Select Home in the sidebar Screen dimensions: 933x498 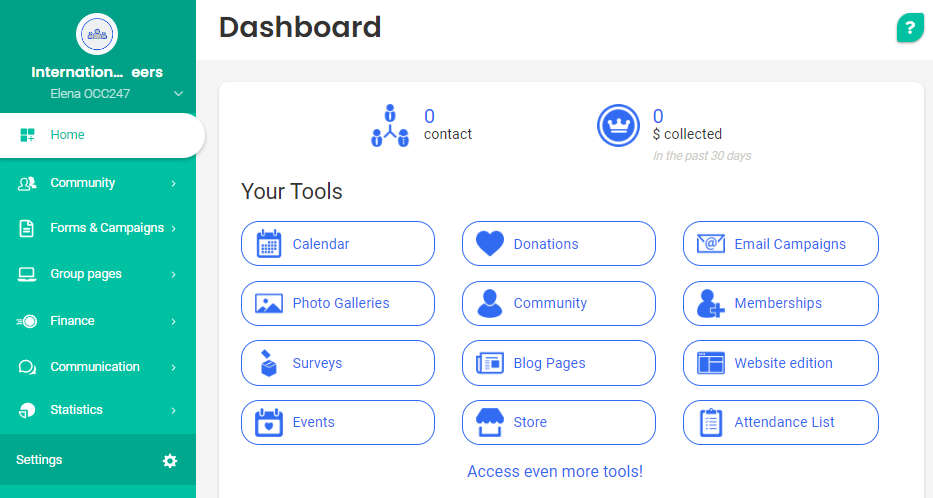point(67,135)
